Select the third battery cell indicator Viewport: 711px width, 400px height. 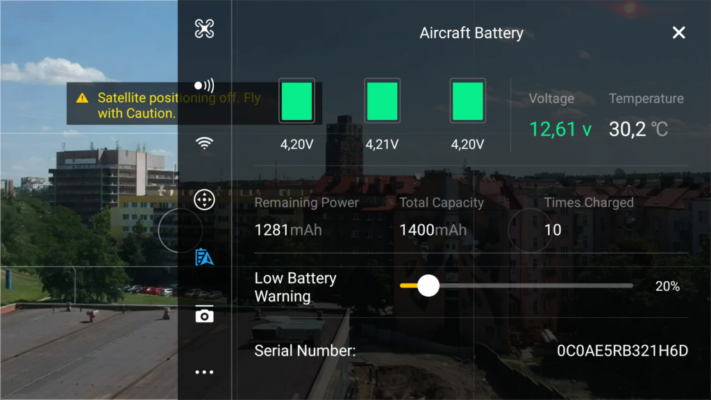pos(468,101)
